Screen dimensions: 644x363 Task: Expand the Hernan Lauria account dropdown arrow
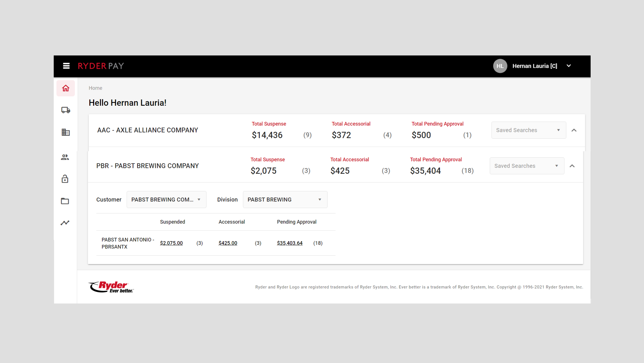pos(569,66)
